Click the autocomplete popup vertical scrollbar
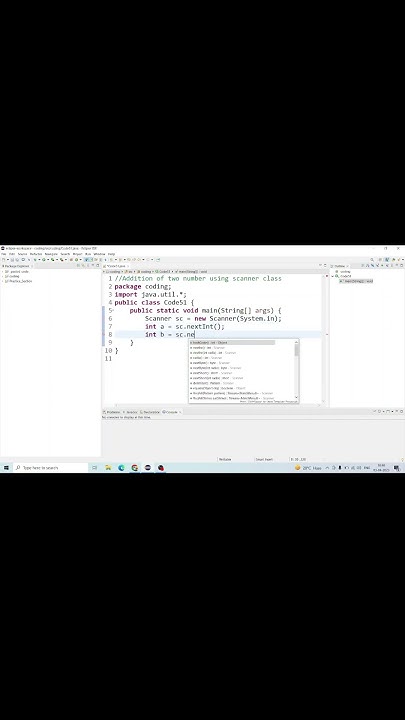This screenshot has height=720, width=405. [x=297, y=370]
